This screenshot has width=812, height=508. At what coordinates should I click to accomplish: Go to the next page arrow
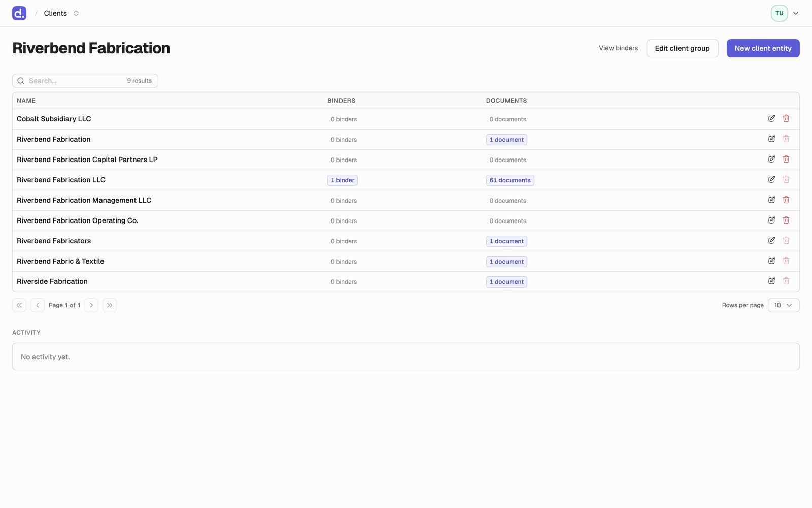(x=91, y=305)
